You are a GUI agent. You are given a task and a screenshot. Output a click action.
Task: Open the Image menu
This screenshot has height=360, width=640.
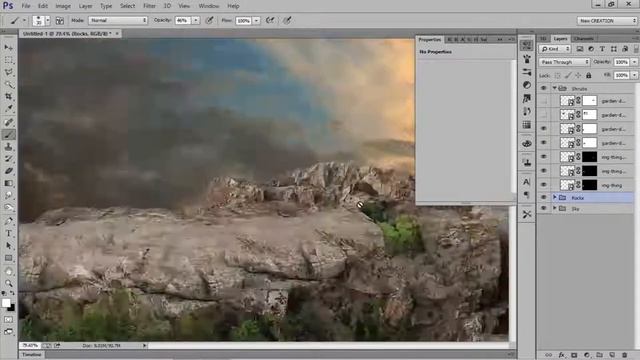63,6
